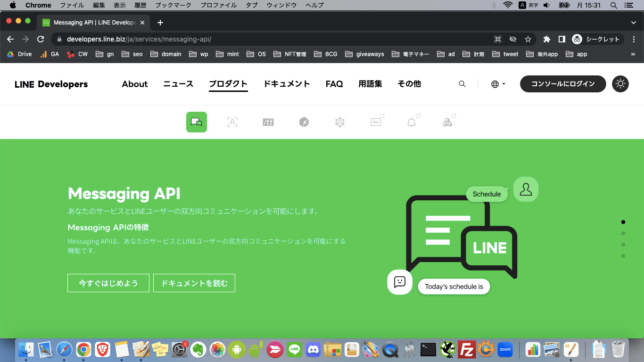Click the site search magnifier icon
The height and width of the screenshot is (362, 644).
[x=462, y=84]
